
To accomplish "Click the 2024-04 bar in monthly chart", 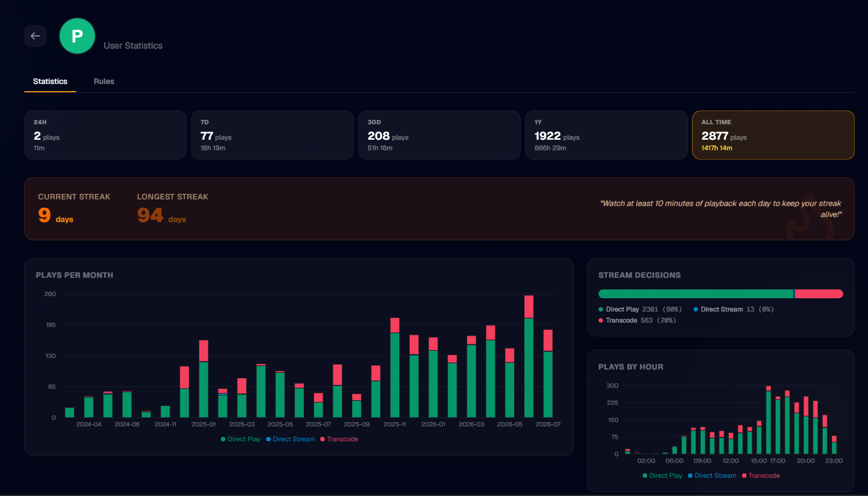I will tap(89, 407).
